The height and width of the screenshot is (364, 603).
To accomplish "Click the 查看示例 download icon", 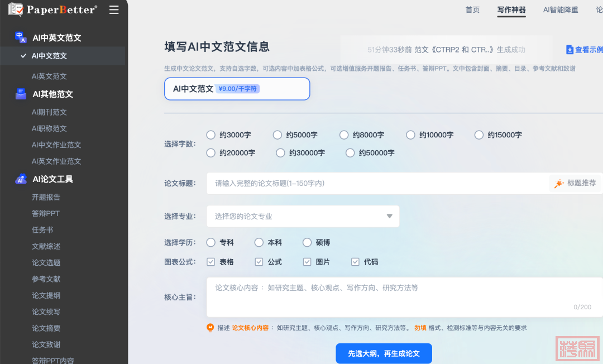I will [569, 50].
